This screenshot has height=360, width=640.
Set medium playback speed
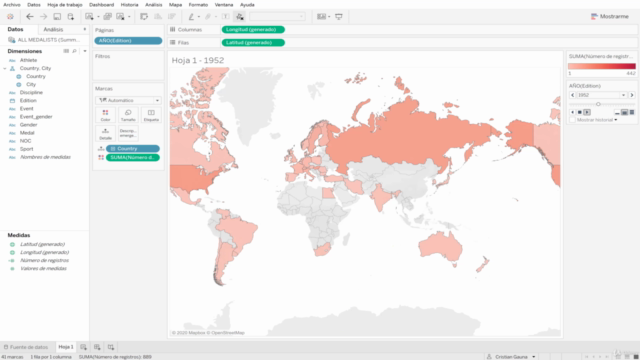pyautogui.click(x=624, y=112)
